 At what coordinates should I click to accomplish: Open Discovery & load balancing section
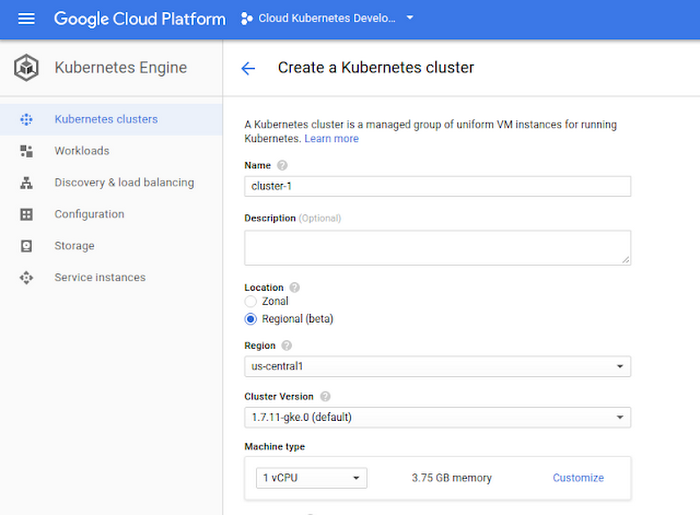tap(124, 183)
